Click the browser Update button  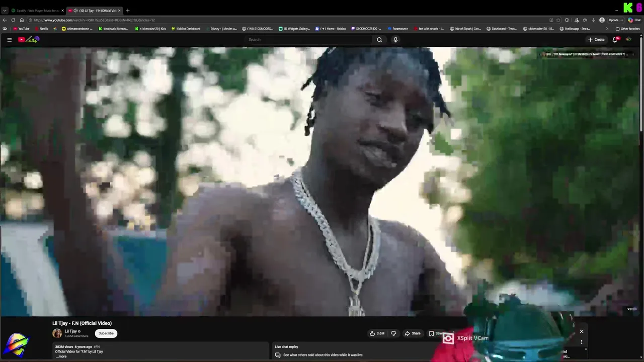pos(616,20)
